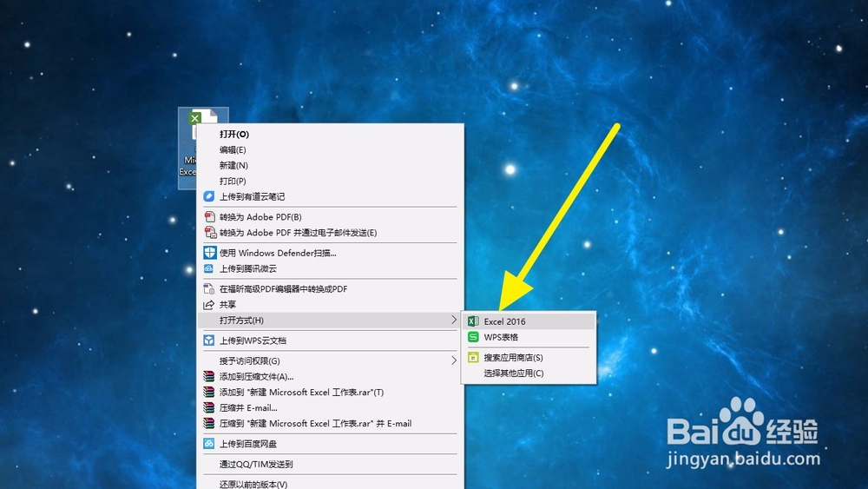
Task: Click WinRAR icon beside 压缩到 "新建 Microsoft Excel 工作表.rar" 并 E-mail
Action: click(x=208, y=423)
